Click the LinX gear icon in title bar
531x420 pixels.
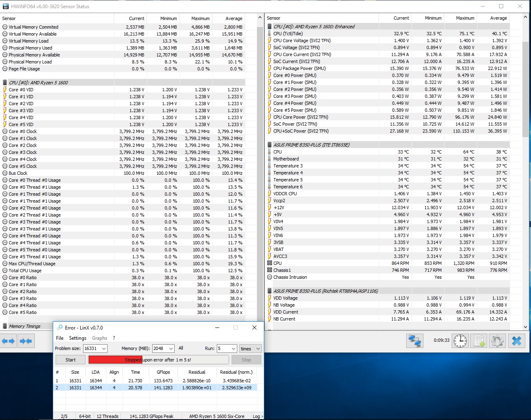pyautogui.click(x=60, y=327)
